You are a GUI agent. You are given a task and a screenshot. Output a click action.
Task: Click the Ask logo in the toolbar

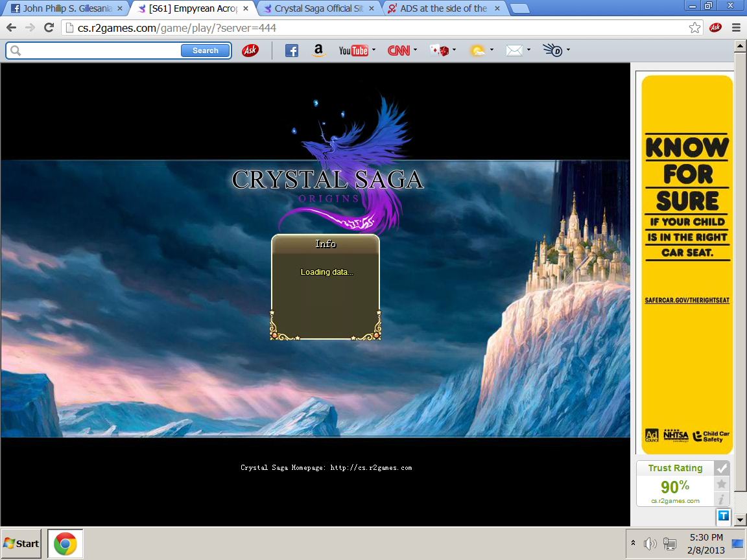coord(250,51)
